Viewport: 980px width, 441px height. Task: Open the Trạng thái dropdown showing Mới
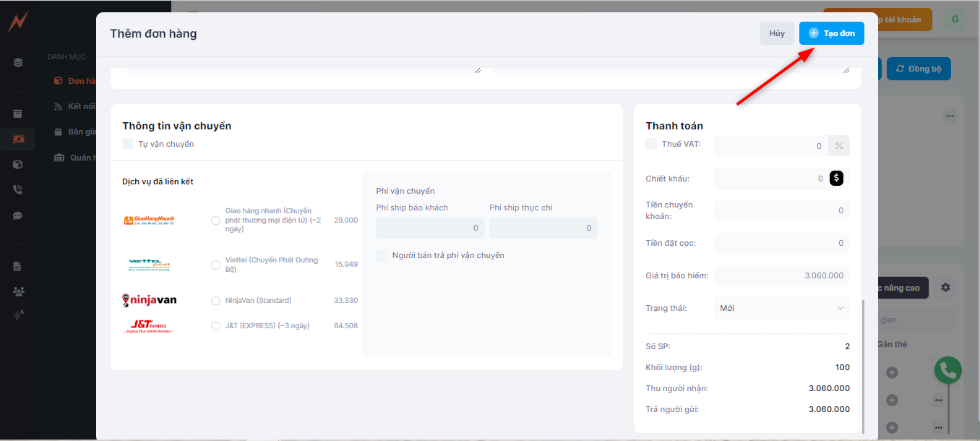[781, 308]
